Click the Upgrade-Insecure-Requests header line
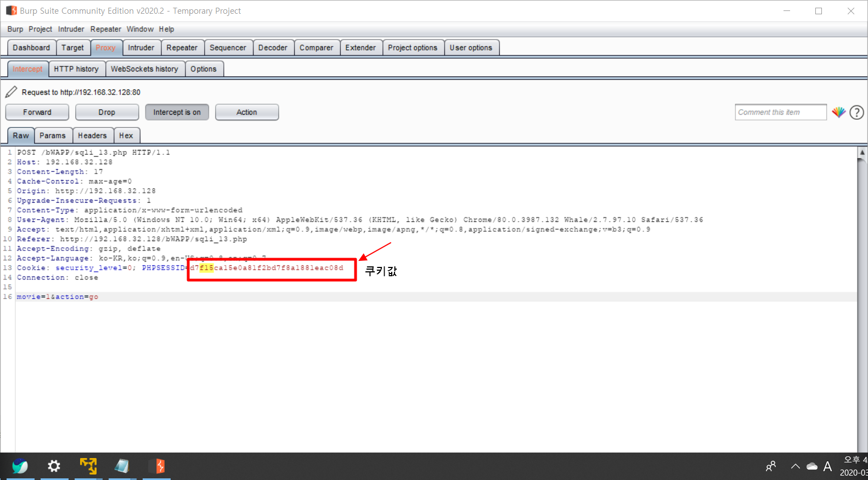This screenshot has width=868, height=480. coord(84,200)
